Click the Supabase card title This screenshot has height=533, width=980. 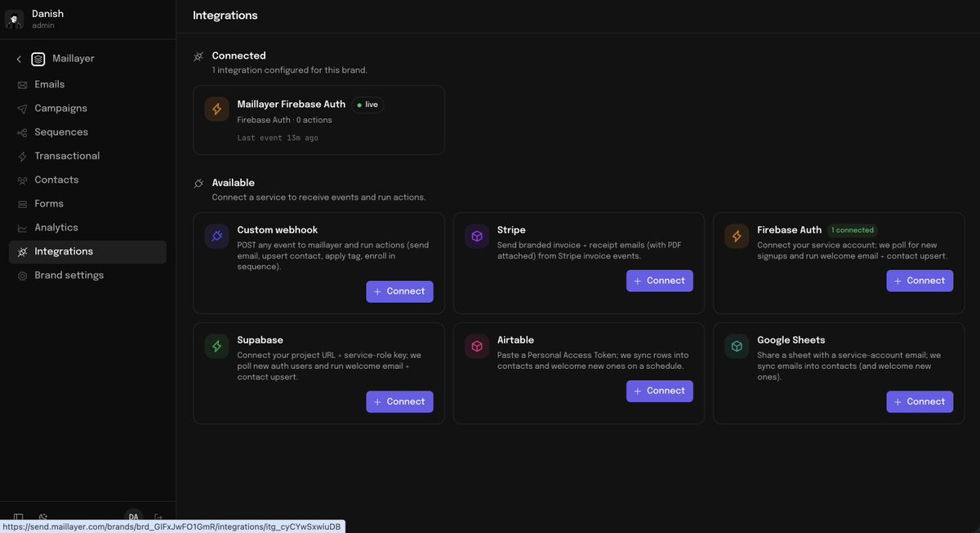tap(260, 340)
